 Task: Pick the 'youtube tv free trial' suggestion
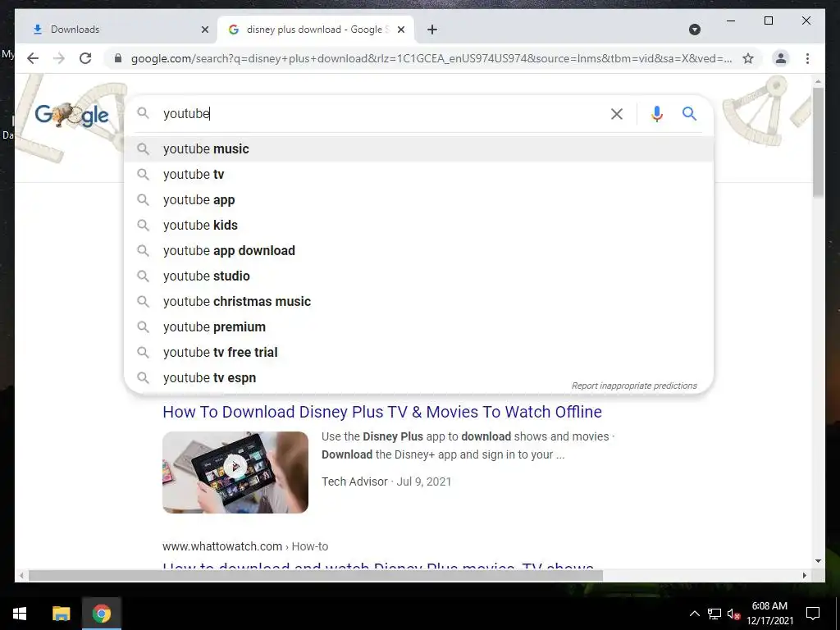point(419,353)
